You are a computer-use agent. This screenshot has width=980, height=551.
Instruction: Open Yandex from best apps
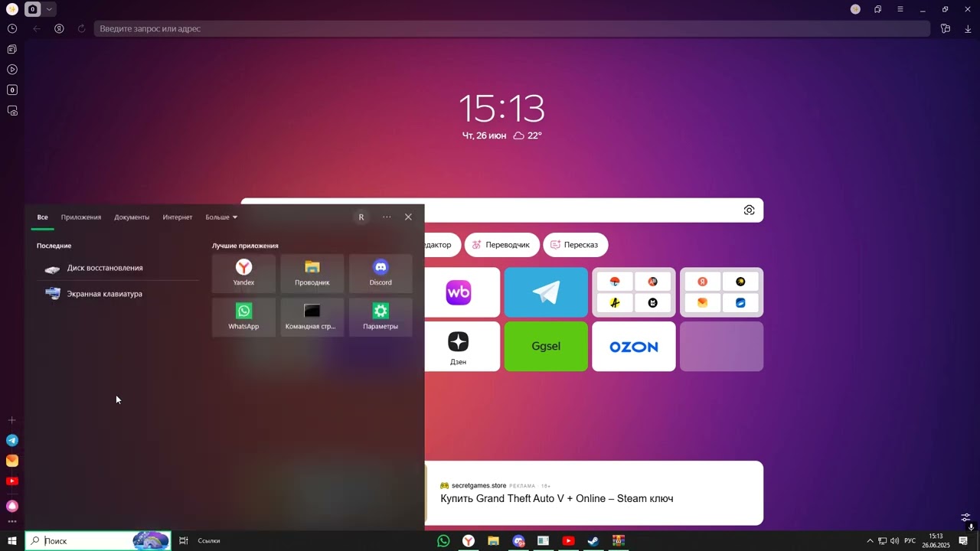pyautogui.click(x=243, y=273)
